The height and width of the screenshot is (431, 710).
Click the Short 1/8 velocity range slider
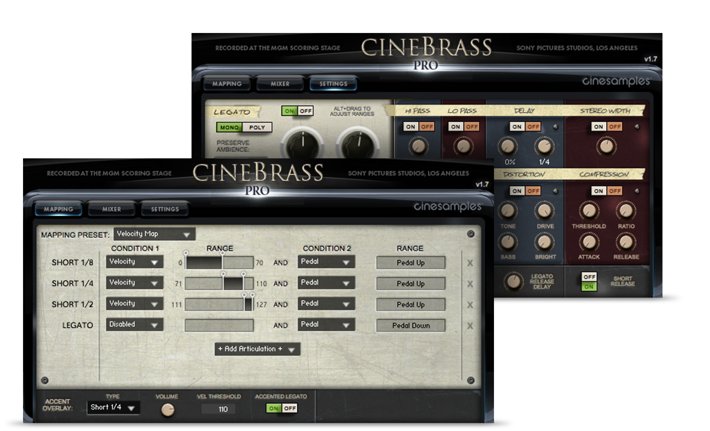(219, 263)
